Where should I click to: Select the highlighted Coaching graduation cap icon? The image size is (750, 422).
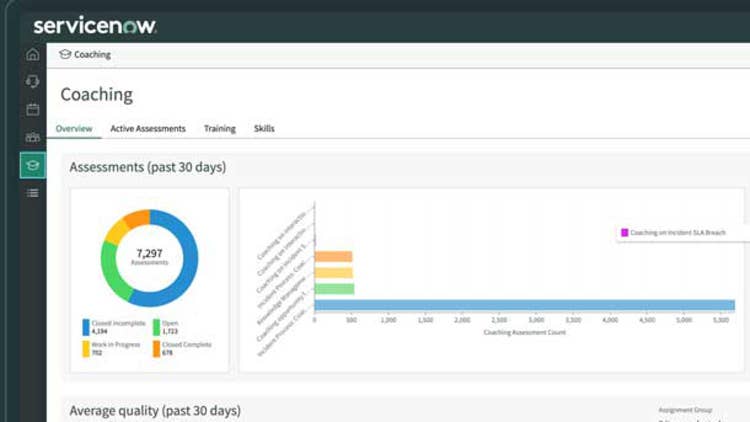(x=33, y=165)
